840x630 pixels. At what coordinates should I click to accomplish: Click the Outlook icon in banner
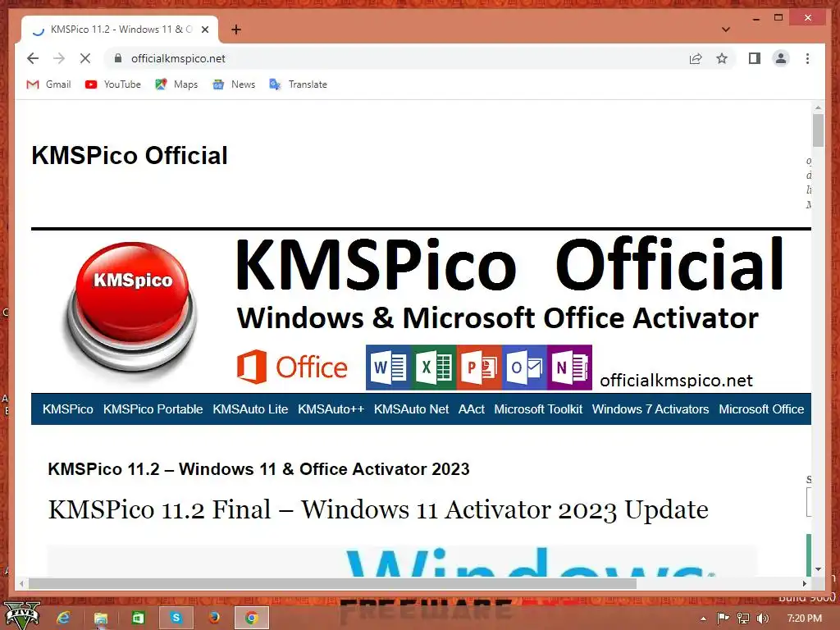click(x=524, y=367)
